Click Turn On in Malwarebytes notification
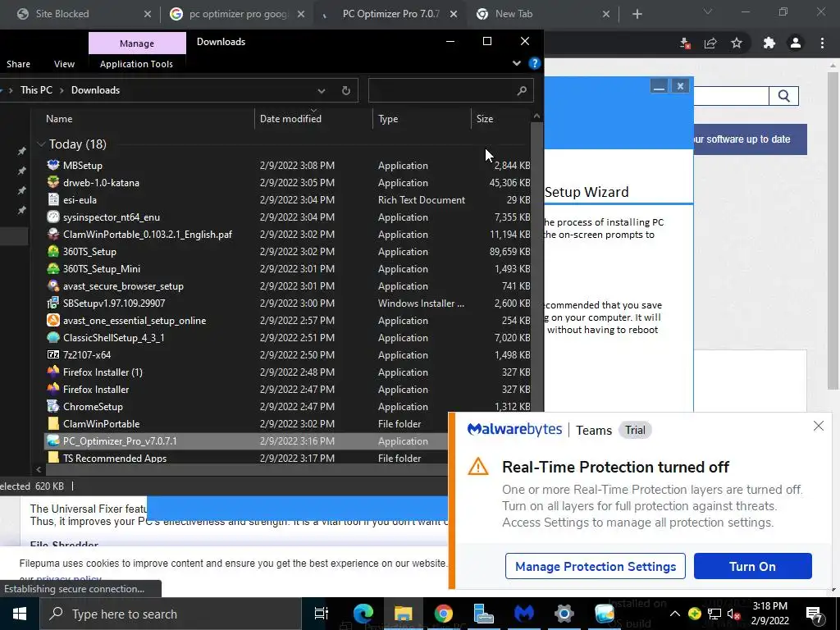 click(x=753, y=566)
